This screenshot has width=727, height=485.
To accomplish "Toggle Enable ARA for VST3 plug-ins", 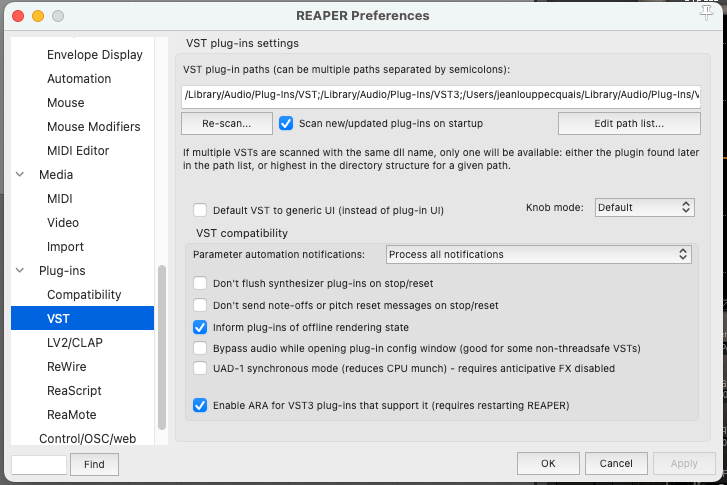I will coord(200,405).
